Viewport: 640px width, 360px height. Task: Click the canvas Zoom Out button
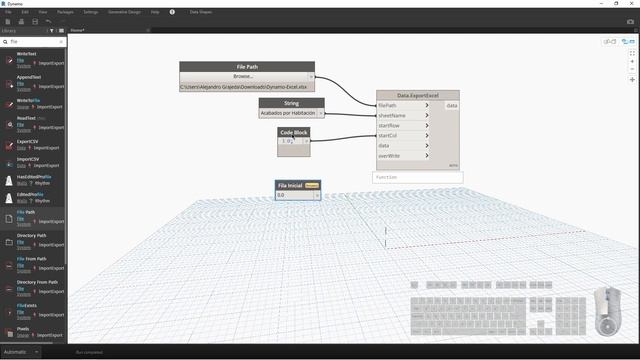[x=632, y=69]
